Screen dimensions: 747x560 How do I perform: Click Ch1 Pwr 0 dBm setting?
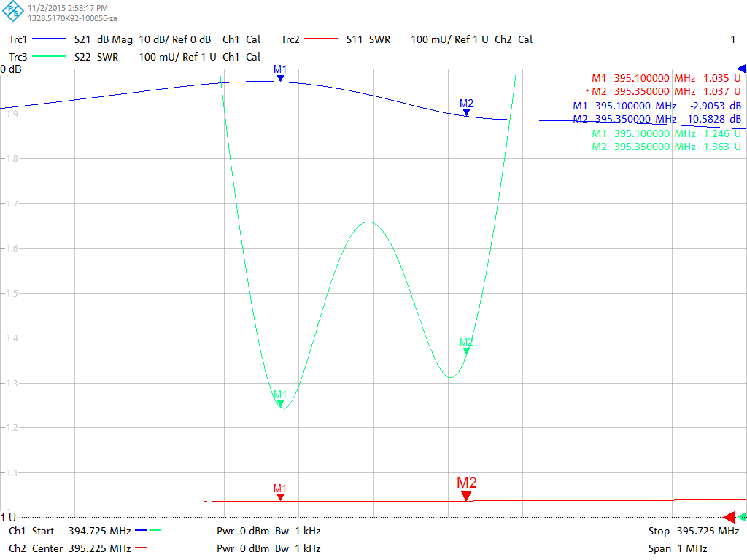(x=243, y=531)
